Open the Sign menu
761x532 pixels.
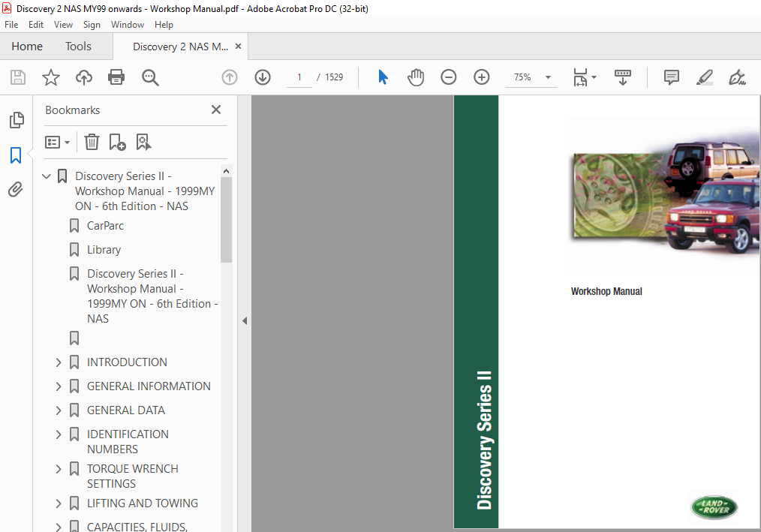(x=92, y=25)
